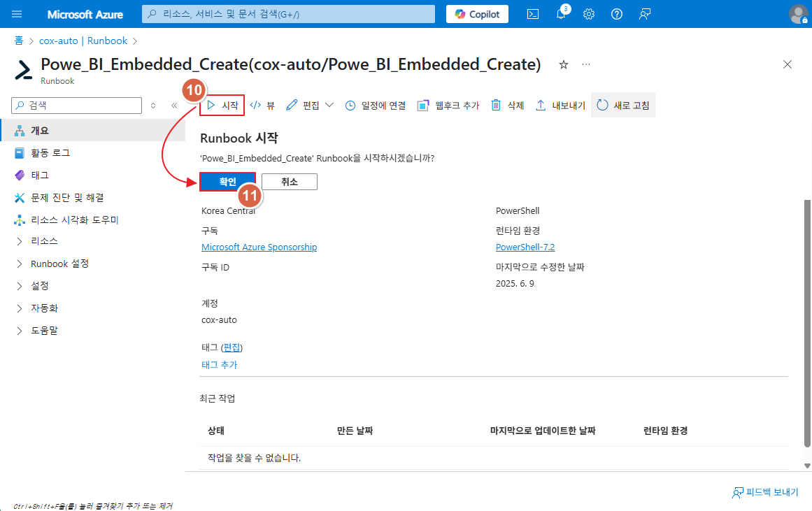812x511 pixels.
Task: Start the runbook with 시작
Action: pyautogui.click(x=222, y=105)
